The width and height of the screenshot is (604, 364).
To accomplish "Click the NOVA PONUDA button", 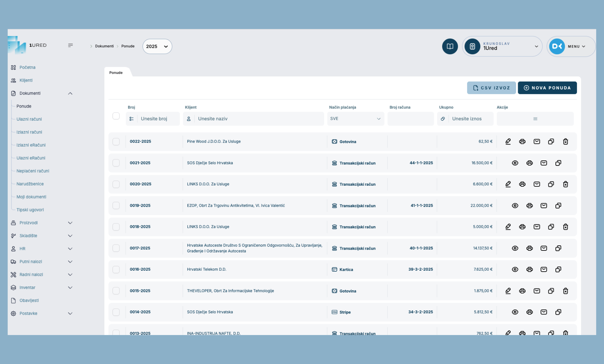I will click(x=547, y=88).
